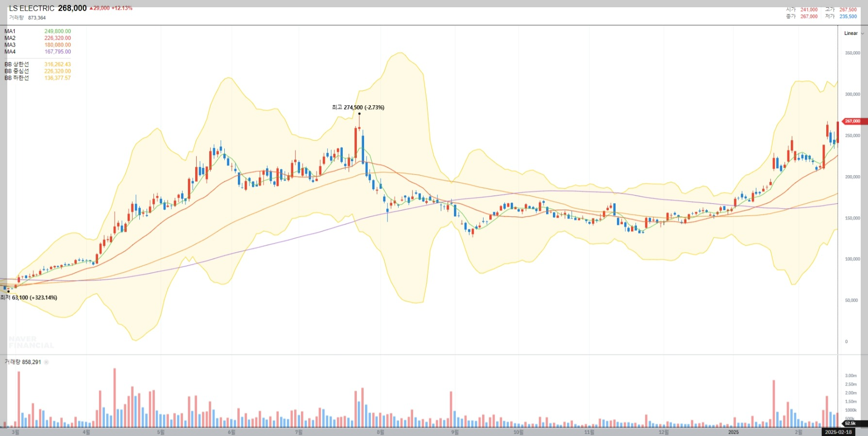Select the BB 하한선 legend row
The width and height of the screenshot is (868, 436).
[37, 78]
